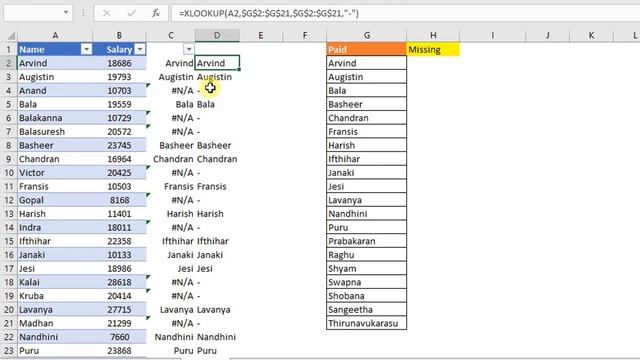Click salary value 8168
This screenshot has width=640, height=360.
[119, 200]
